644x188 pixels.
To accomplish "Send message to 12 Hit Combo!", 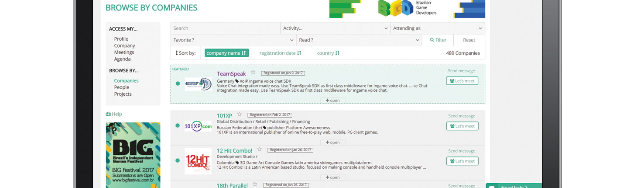I will coord(461,151).
